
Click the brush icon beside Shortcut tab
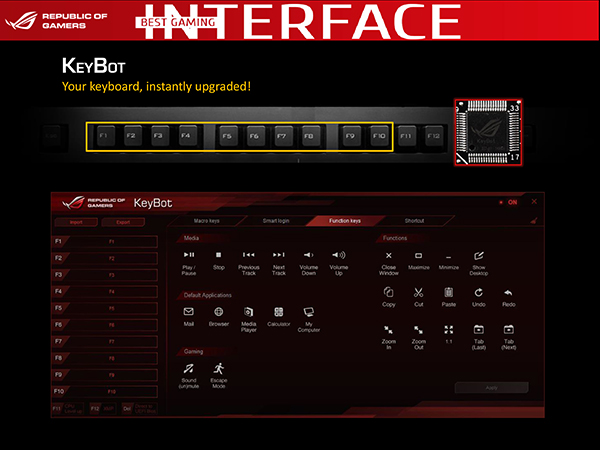(534, 220)
